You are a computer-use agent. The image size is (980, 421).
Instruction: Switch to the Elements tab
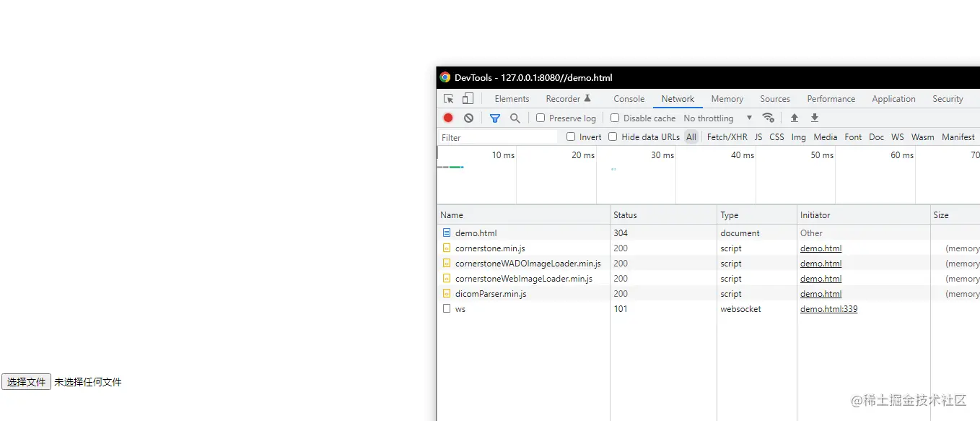pyautogui.click(x=512, y=99)
